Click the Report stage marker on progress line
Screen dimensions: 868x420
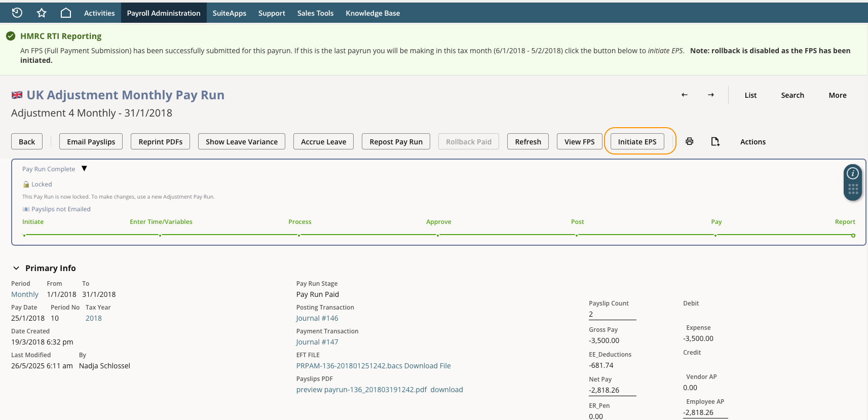coord(853,236)
